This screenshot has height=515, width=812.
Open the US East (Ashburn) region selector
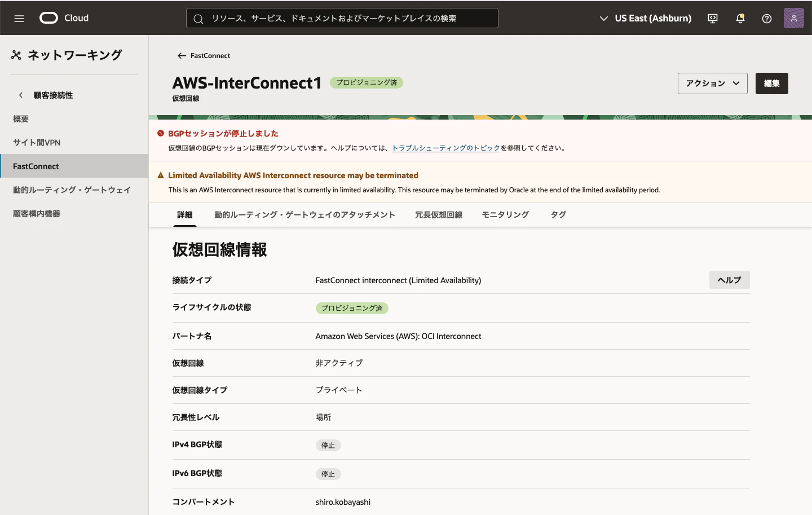pyautogui.click(x=646, y=18)
